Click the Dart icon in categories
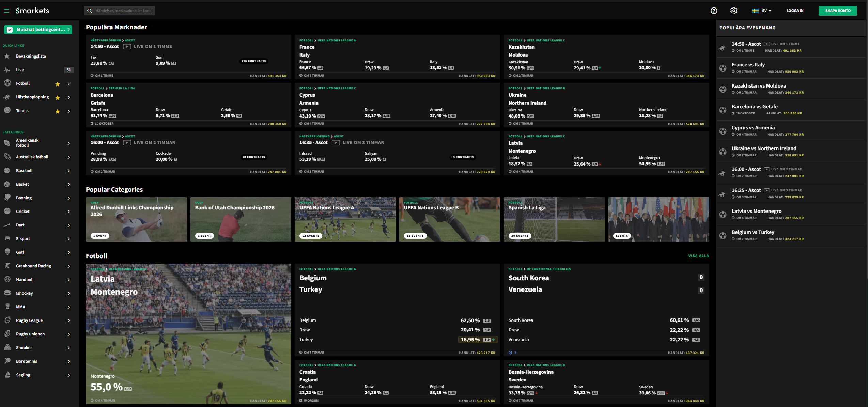The height and width of the screenshot is (407, 868). point(7,225)
